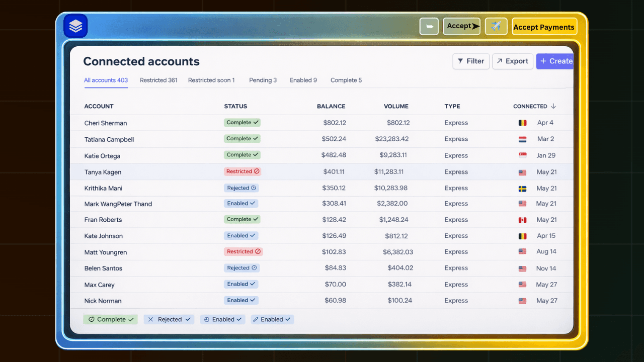Image resolution: width=644 pixels, height=362 pixels.
Task: Click the blue stacked layers logo icon
Action: 75,26
